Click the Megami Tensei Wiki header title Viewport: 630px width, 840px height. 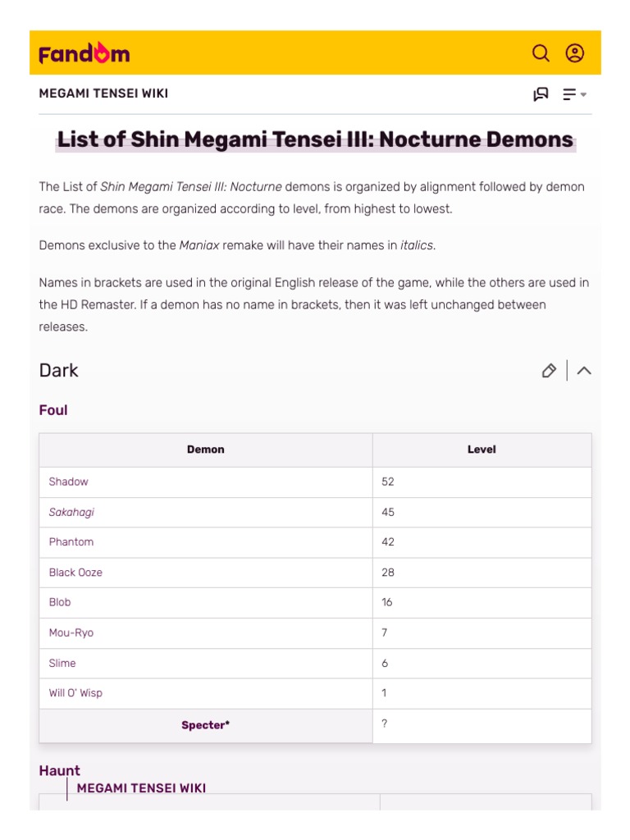point(103,94)
